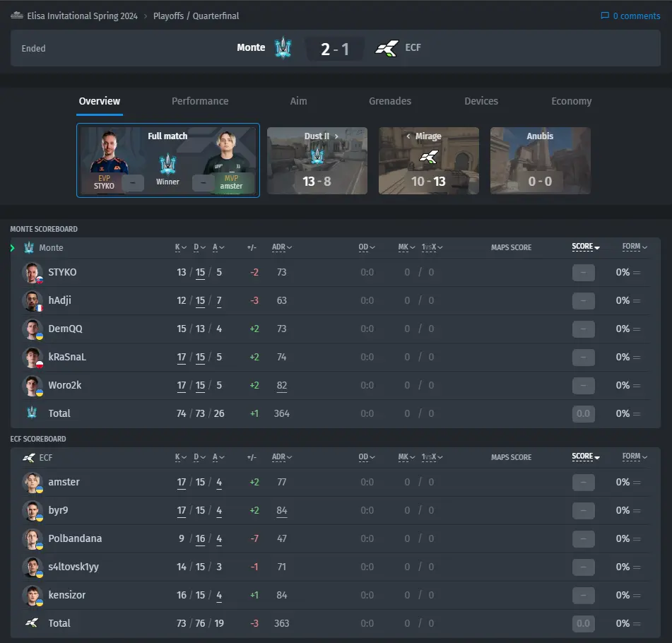Screen dimensions: 672x643
Task: Click the tournament icon beside Elisa Invitational
Action: (17, 16)
